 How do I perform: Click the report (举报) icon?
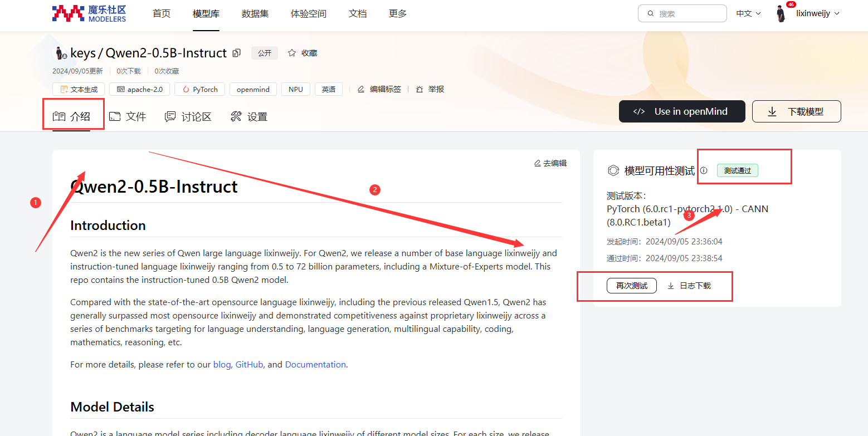[420, 89]
